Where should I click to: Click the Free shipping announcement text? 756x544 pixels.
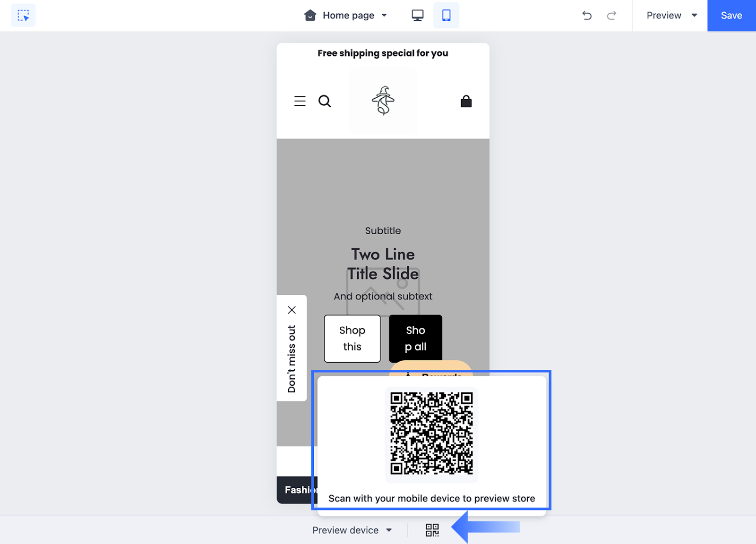(383, 53)
